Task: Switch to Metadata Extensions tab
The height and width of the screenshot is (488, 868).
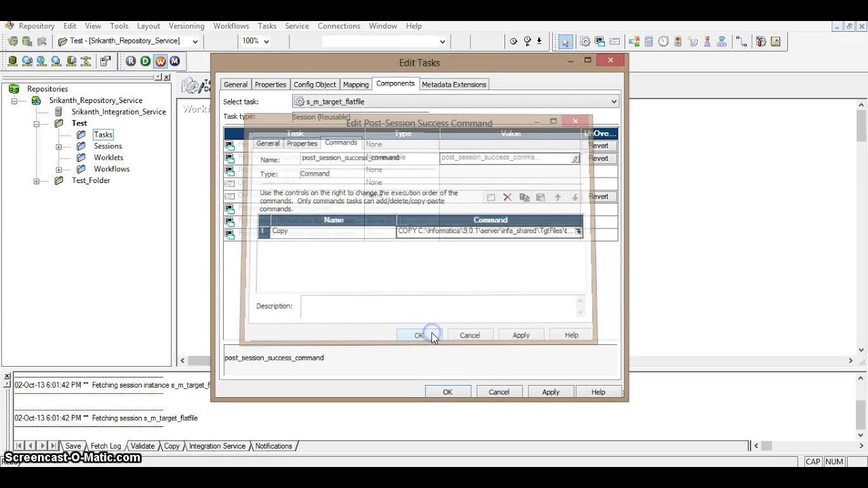Action: coord(454,85)
